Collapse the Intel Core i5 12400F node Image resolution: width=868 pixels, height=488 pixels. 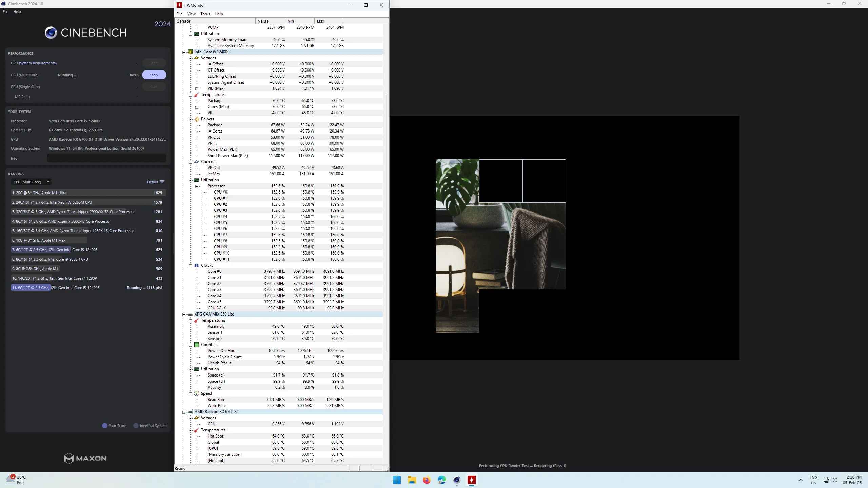tap(184, 52)
